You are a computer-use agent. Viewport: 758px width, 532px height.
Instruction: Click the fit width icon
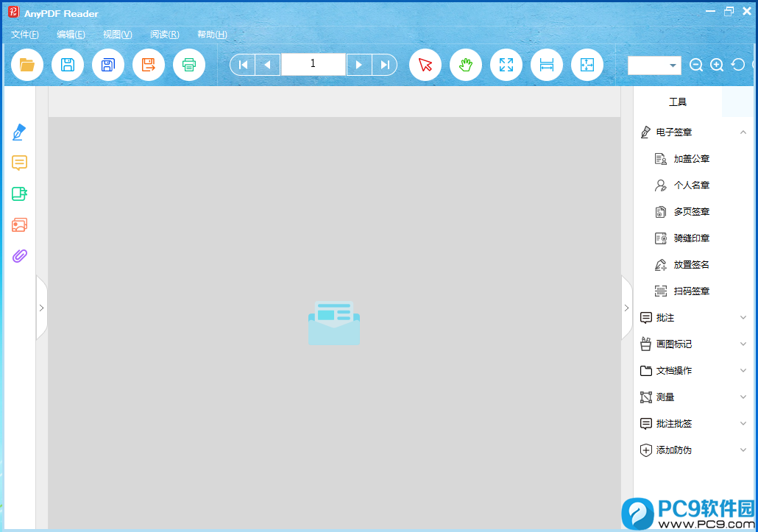coord(547,65)
